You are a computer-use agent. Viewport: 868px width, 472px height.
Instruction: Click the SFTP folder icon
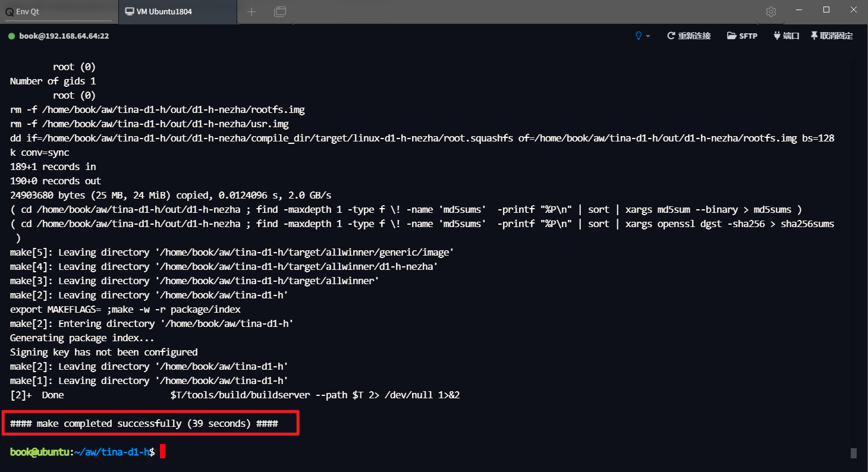731,36
